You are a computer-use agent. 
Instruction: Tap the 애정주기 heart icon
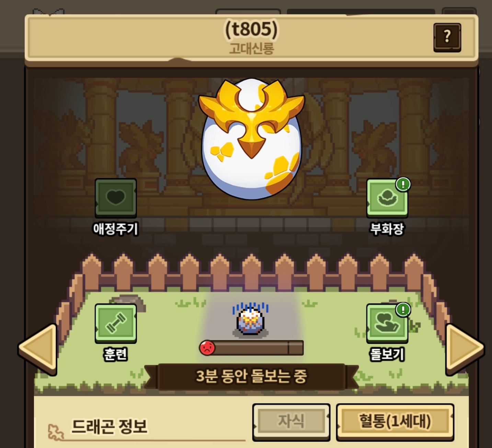(x=116, y=198)
